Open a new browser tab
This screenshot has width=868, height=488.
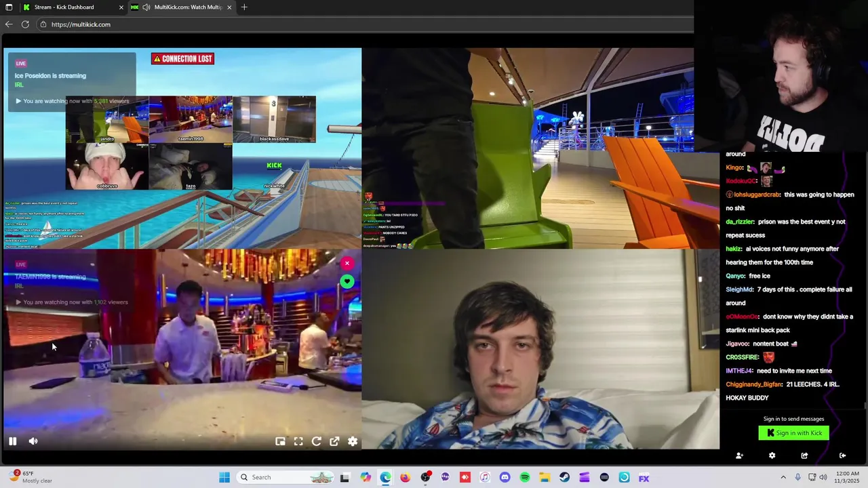[244, 7]
